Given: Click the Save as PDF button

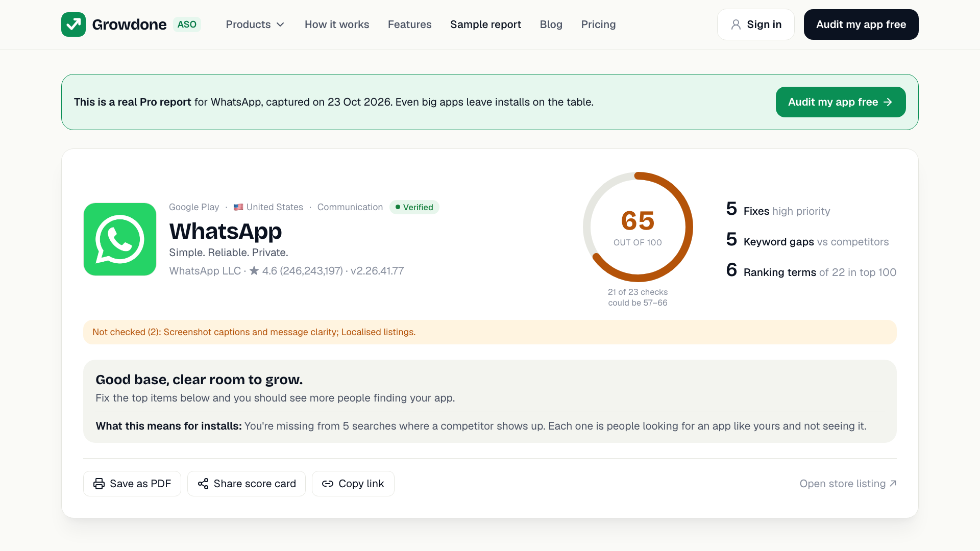Looking at the screenshot, I should (132, 484).
